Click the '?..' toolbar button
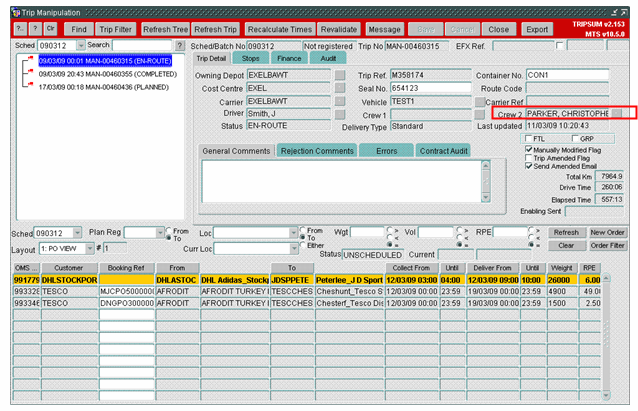This screenshot has height=411, width=638. pyautogui.click(x=20, y=29)
